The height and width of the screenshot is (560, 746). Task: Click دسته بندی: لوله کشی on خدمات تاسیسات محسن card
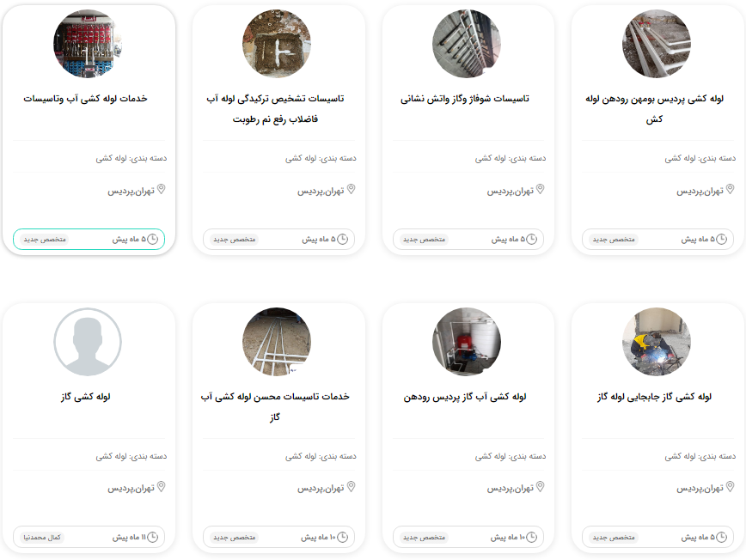point(321,456)
